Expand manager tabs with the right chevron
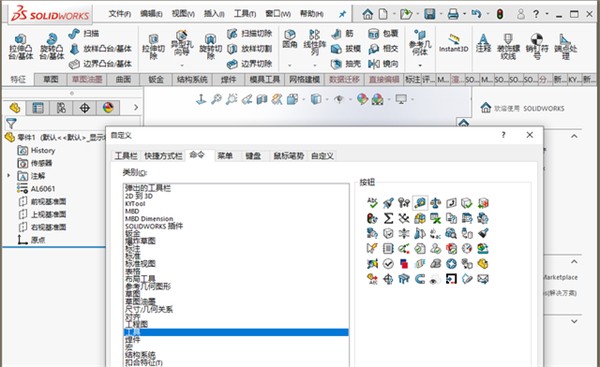Viewport: 600px width, 367px height. point(136,108)
